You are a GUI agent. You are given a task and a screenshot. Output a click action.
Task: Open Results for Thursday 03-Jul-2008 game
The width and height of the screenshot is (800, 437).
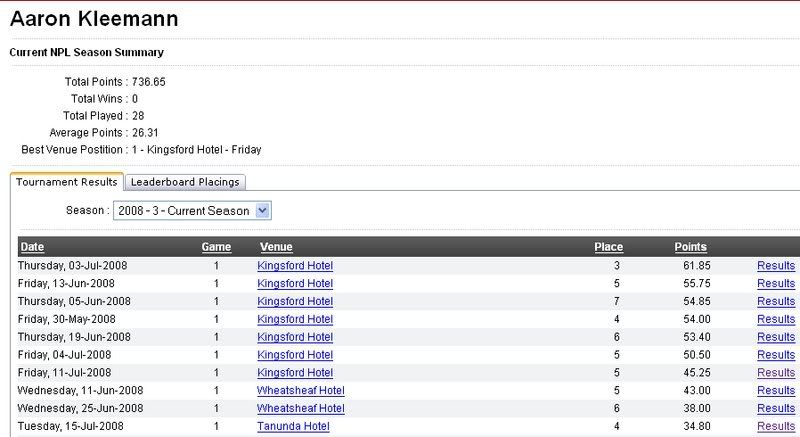775,265
